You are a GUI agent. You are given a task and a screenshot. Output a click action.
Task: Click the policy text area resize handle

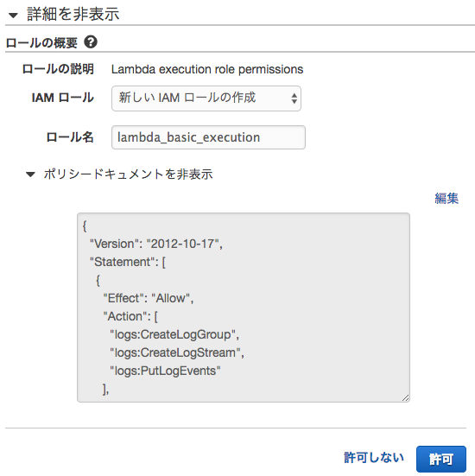coord(406,397)
